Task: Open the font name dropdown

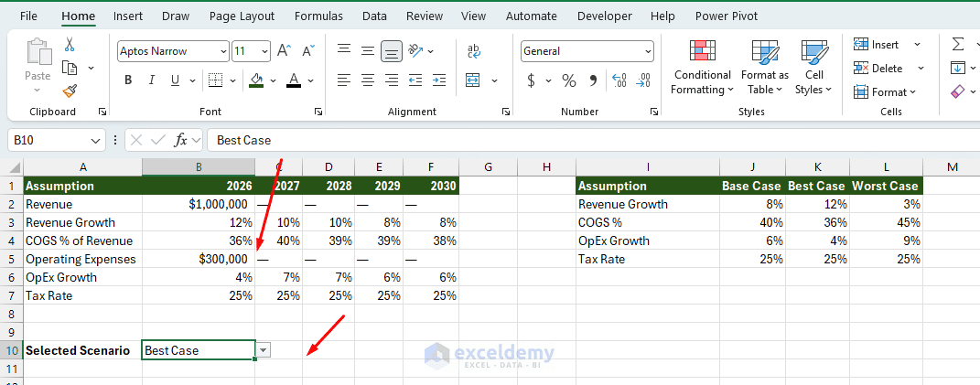Action: pyautogui.click(x=224, y=51)
